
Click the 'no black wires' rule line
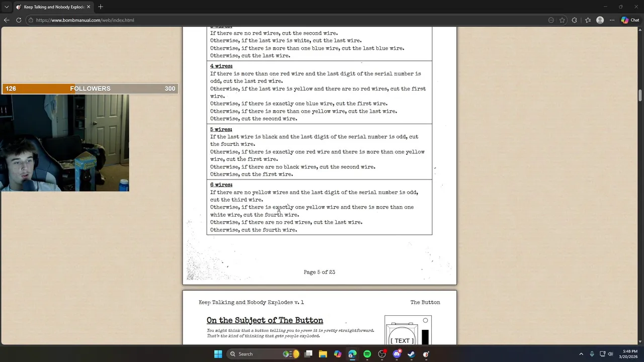pos(293,167)
